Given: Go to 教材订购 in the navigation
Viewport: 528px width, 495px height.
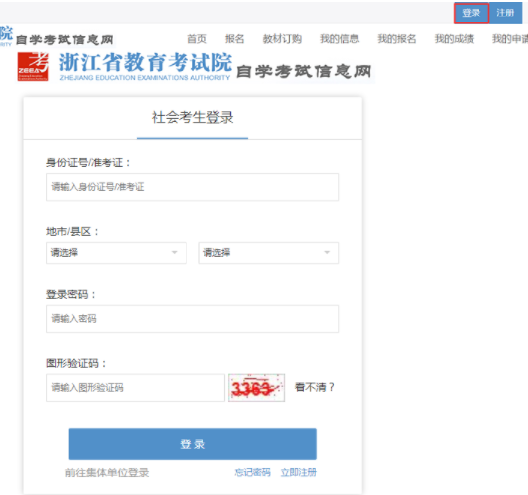Looking at the screenshot, I should coord(282,39).
